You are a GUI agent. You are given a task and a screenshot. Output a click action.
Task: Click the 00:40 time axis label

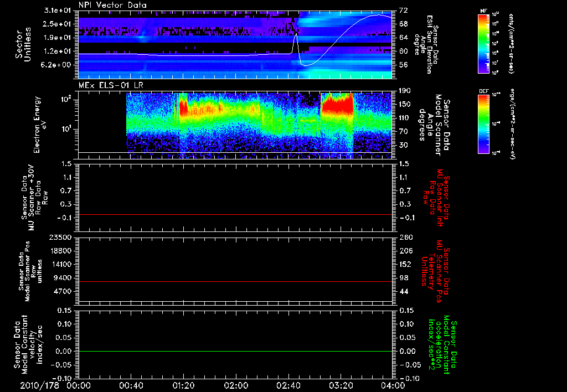point(131,385)
